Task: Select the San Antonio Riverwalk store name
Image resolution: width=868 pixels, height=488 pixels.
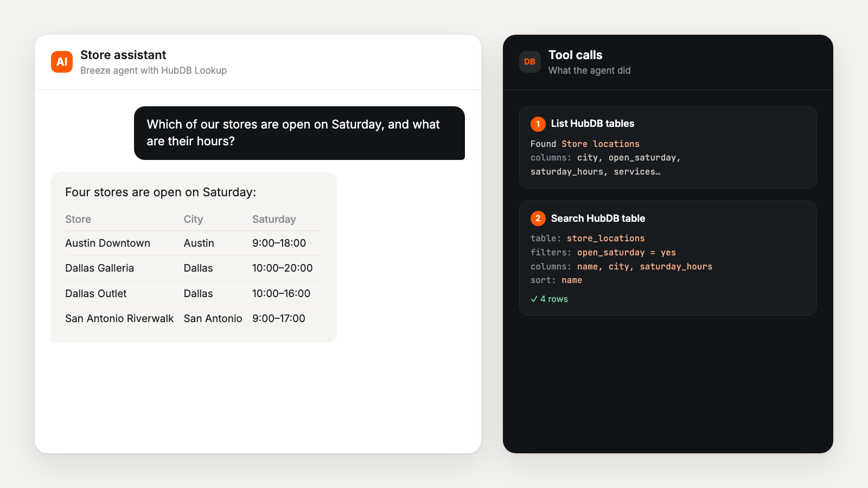Action: click(x=119, y=318)
